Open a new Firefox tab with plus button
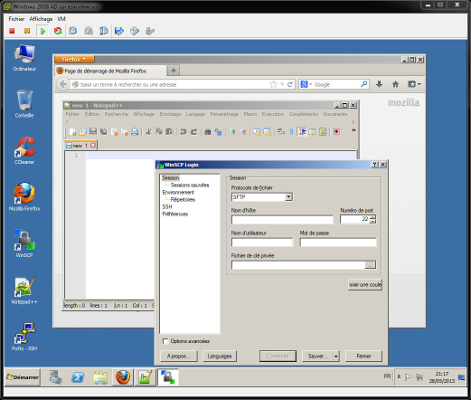The width and height of the screenshot is (471, 400). [173, 70]
